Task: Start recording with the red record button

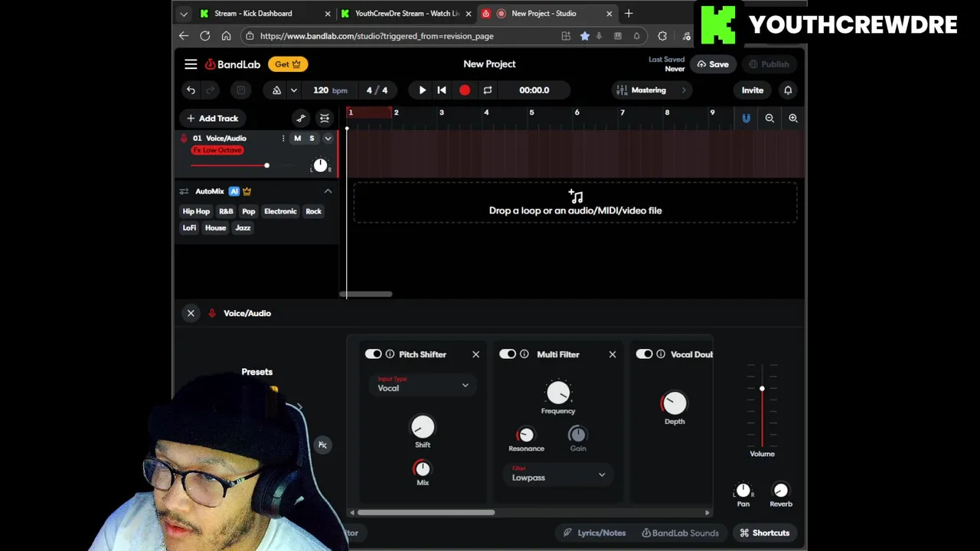Action: 465,90
